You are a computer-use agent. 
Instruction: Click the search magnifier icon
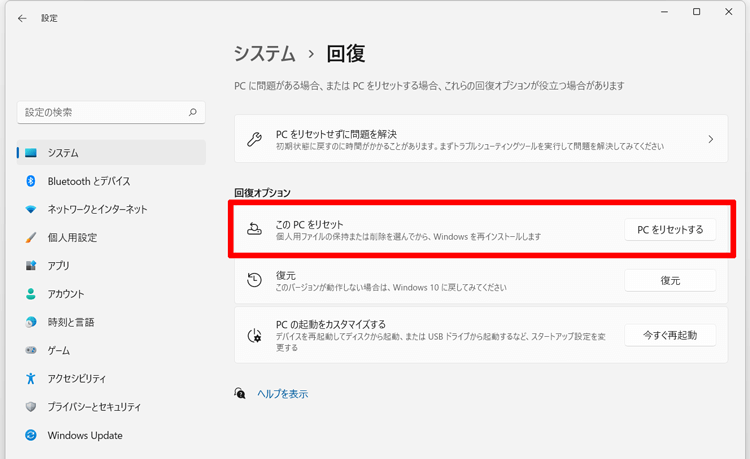193,112
